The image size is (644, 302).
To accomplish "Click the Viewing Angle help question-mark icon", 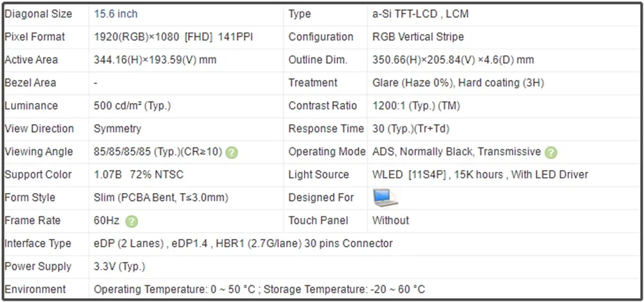I will (232, 153).
